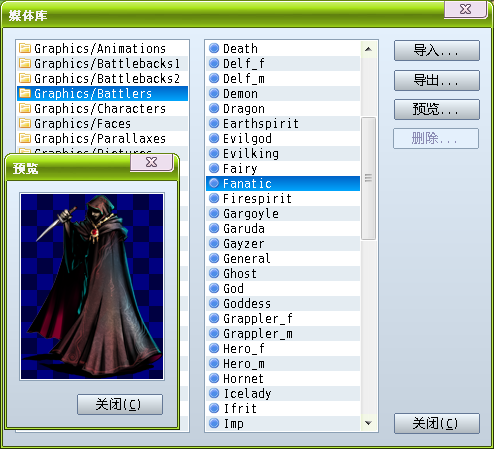The height and width of the screenshot is (449, 494).
Task: Click the folder icon beside Graphics/Battlebacks2
Action: tap(25, 78)
